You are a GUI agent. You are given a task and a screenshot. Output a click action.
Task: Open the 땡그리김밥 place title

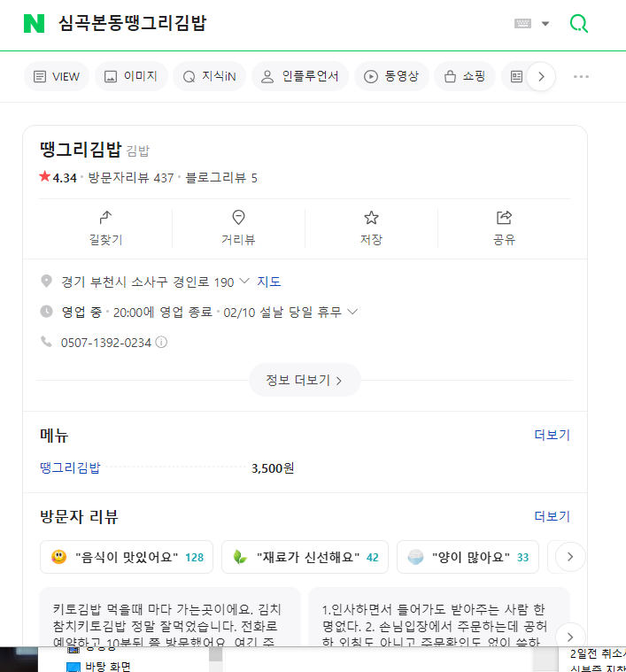[81, 150]
